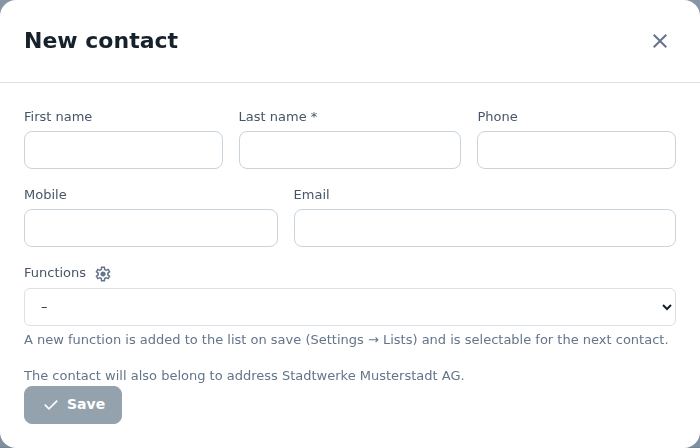Save the new contact
The width and height of the screenshot is (700, 448).
pos(73,405)
